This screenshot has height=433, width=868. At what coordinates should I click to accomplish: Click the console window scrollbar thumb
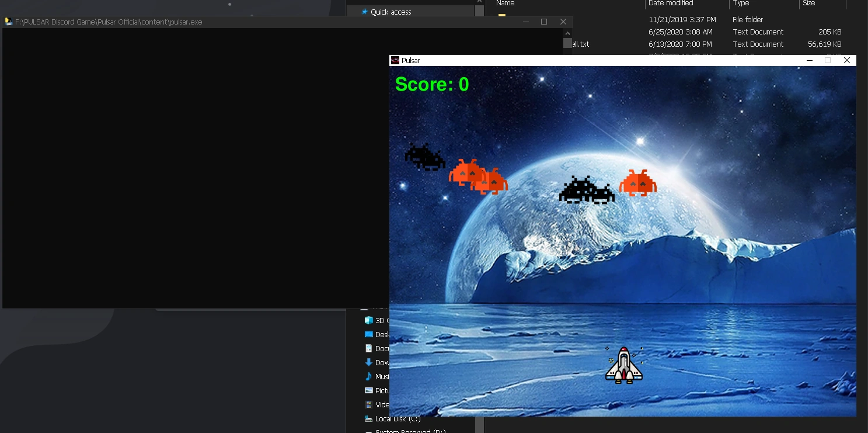tap(567, 43)
